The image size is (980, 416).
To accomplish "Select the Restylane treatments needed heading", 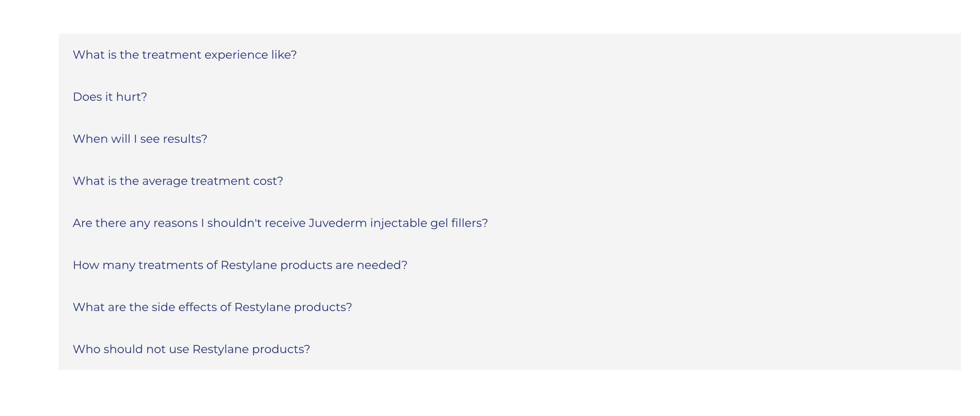I will [240, 265].
